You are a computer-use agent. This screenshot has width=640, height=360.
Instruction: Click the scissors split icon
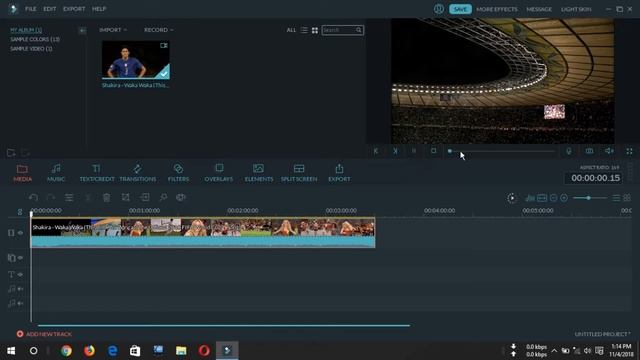88,198
